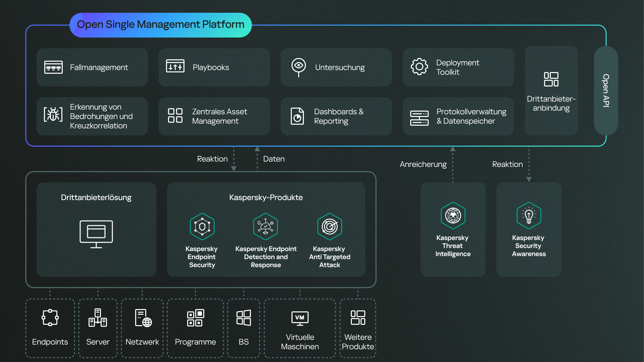Image resolution: width=644 pixels, height=362 pixels.
Task: Click the Erkennung von Bedrohungen und Kreuzkorrelation text
Action: [x=101, y=116]
